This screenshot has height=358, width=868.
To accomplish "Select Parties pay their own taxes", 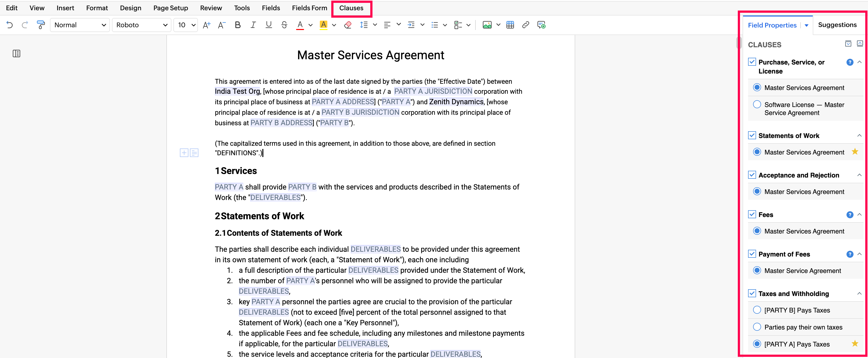I will pyautogui.click(x=757, y=327).
